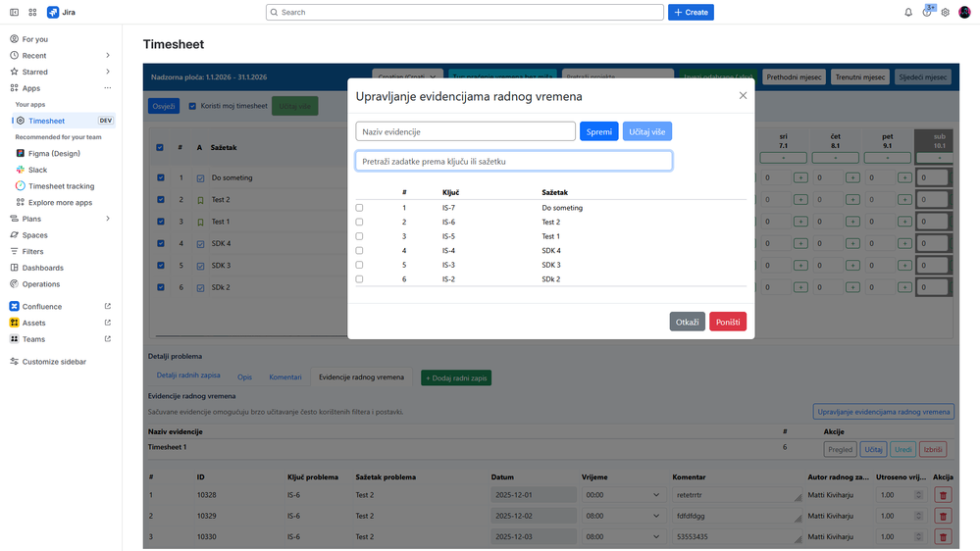Open Slack app in sidebar
The image size is (980, 551).
37,170
